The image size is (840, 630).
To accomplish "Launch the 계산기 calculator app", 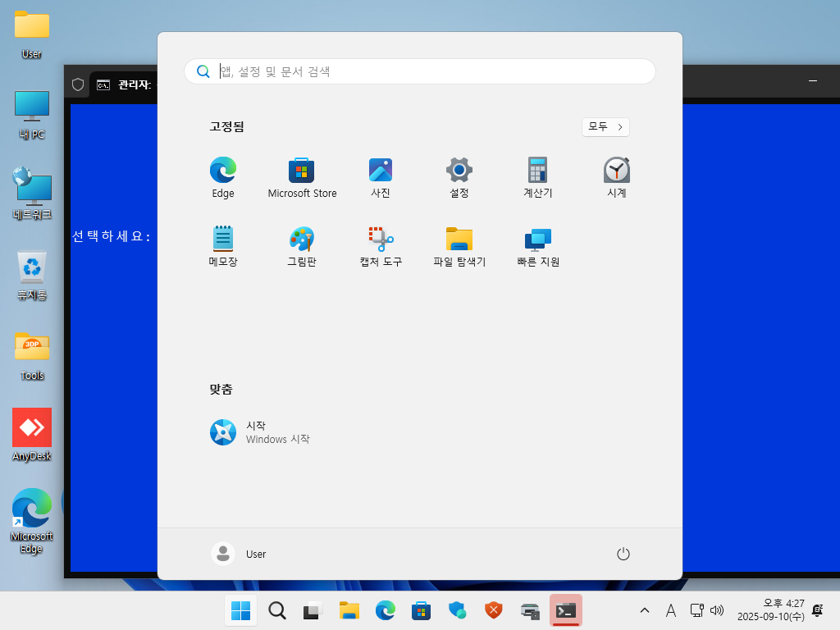I will click(x=538, y=178).
